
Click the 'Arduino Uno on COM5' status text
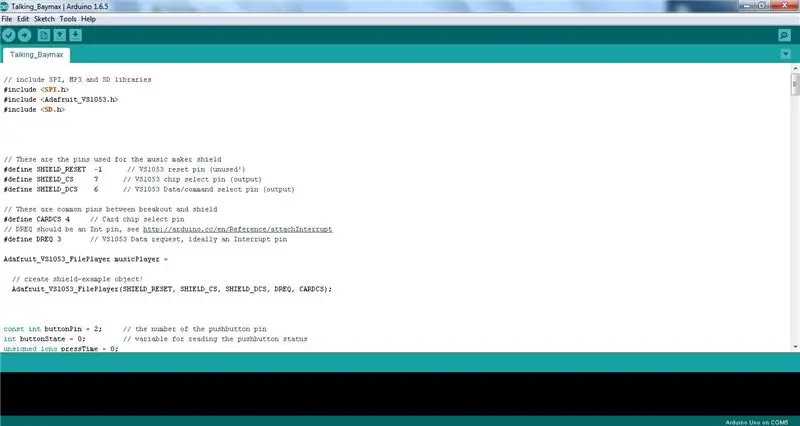tap(757, 422)
